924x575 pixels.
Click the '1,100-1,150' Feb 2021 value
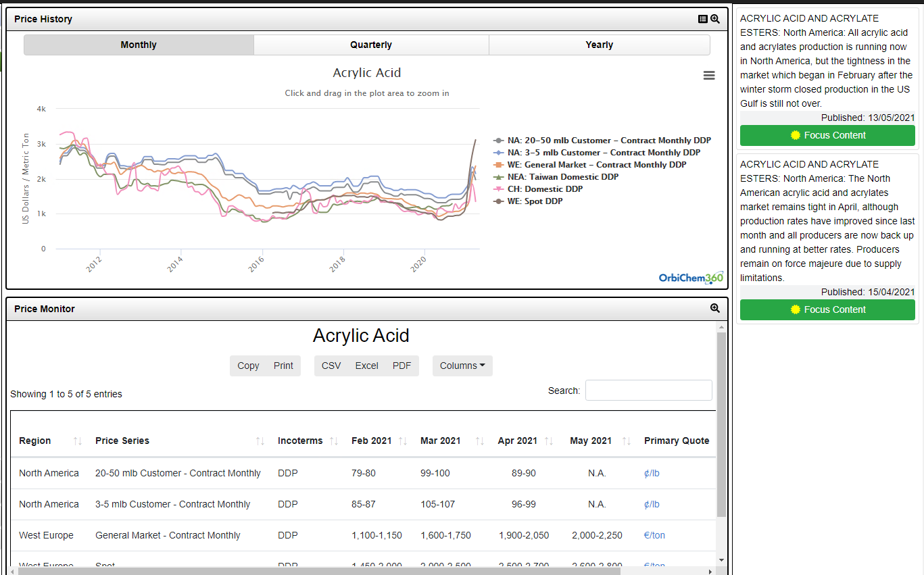click(x=376, y=535)
